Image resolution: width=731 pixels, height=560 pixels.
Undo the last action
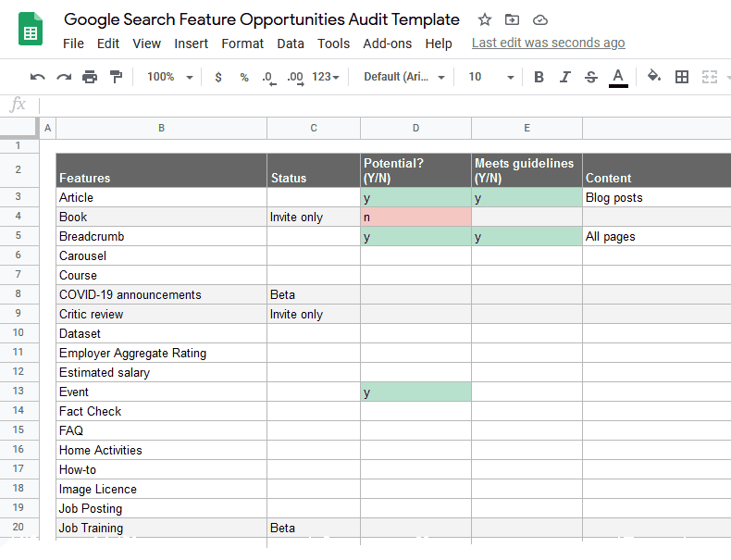tap(37, 77)
